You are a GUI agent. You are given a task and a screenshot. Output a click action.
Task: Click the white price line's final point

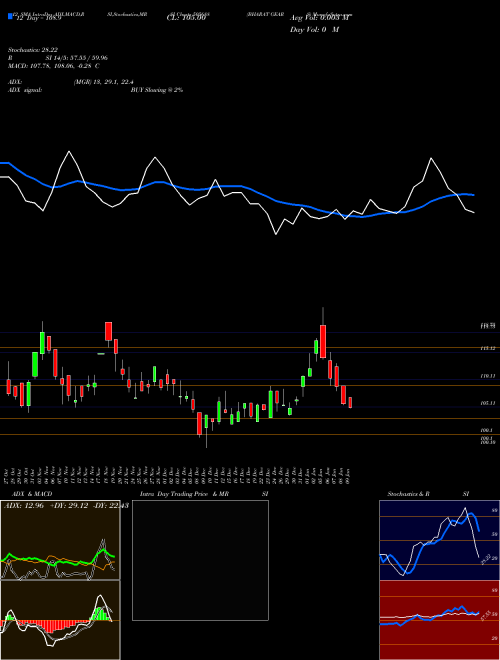[x=474, y=213]
